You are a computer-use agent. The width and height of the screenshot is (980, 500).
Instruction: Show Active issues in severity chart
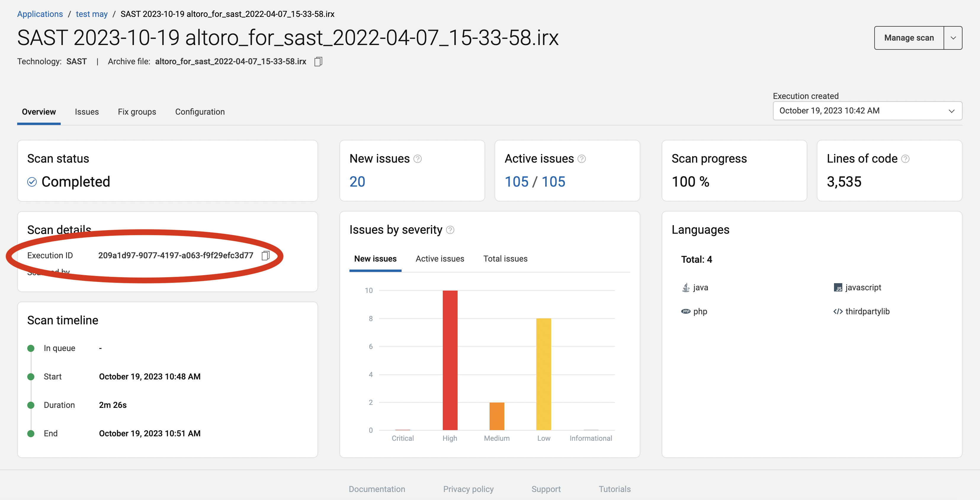pos(440,259)
